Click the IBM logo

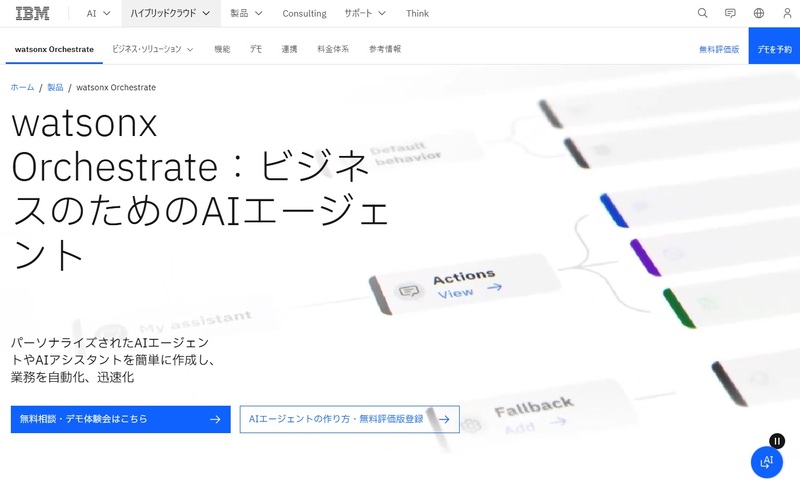32,13
